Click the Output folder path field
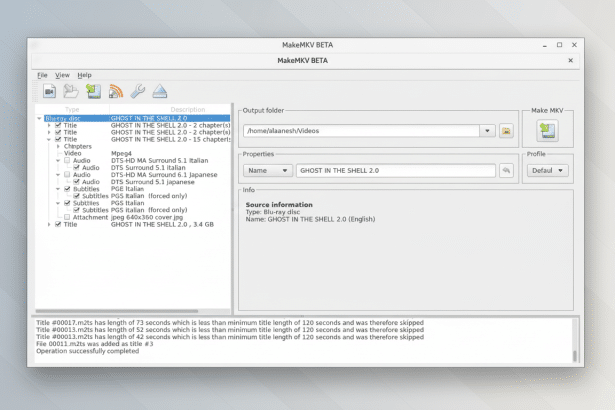The width and height of the screenshot is (615, 410). 361,131
